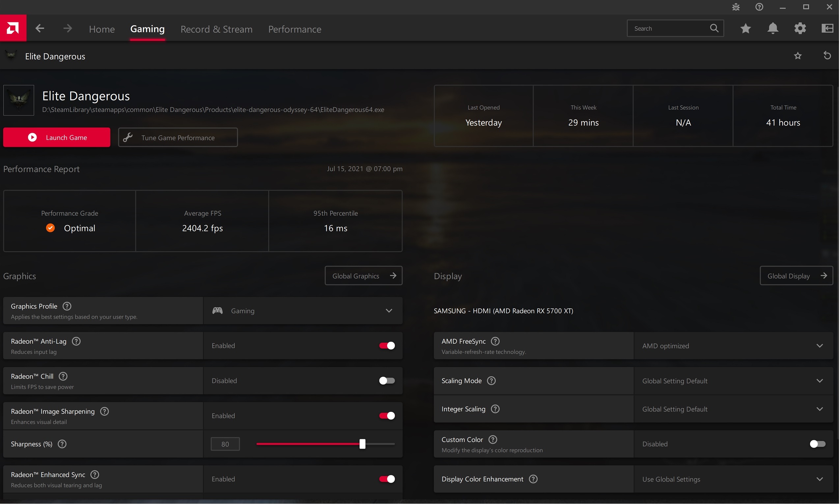
Task: Click the 95th Percentile card
Action: pos(336,221)
